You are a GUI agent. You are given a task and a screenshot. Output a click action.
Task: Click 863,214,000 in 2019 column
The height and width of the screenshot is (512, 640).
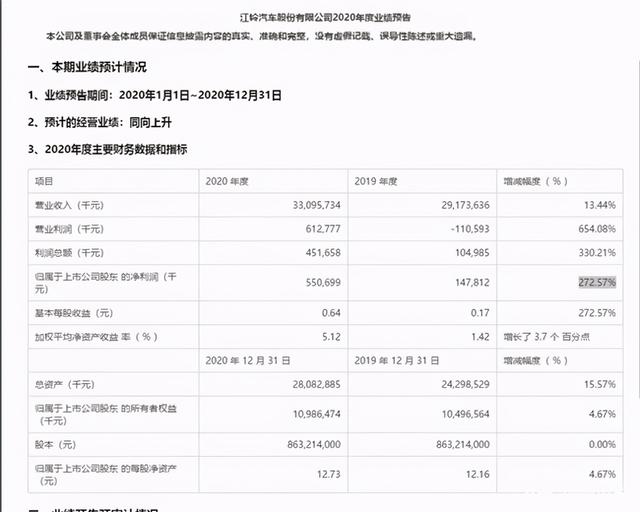(x=463, y=444)
